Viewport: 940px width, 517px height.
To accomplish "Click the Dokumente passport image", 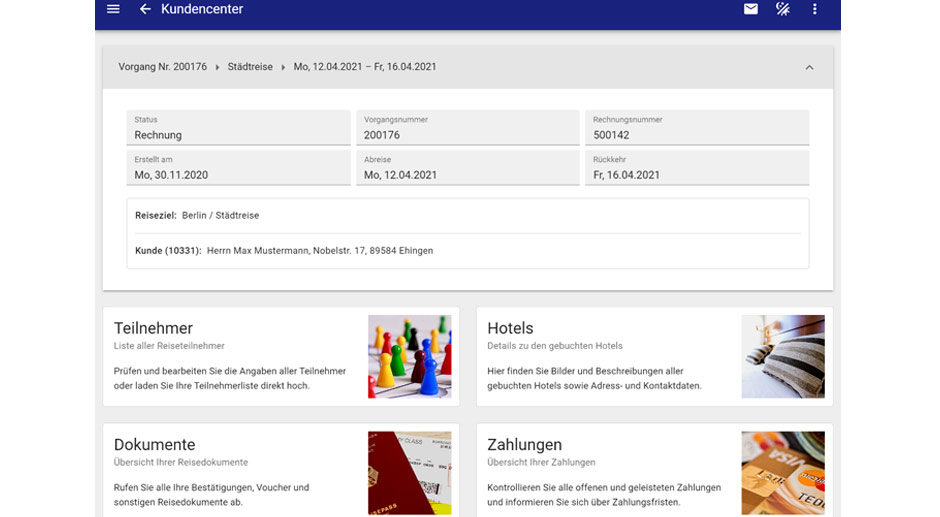I will pyautogui.click(x=409, y=473).
